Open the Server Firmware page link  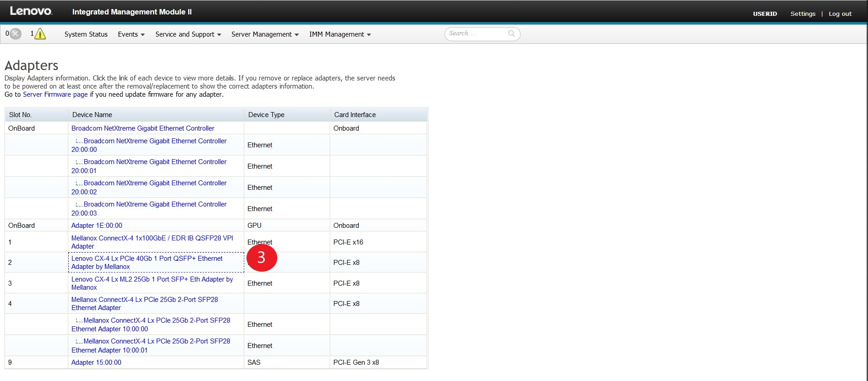click(55, 94)
